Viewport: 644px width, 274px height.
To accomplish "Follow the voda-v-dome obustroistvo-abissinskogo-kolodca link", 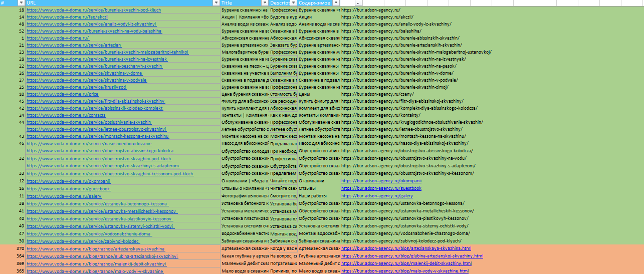I will (x=100, y=150).
